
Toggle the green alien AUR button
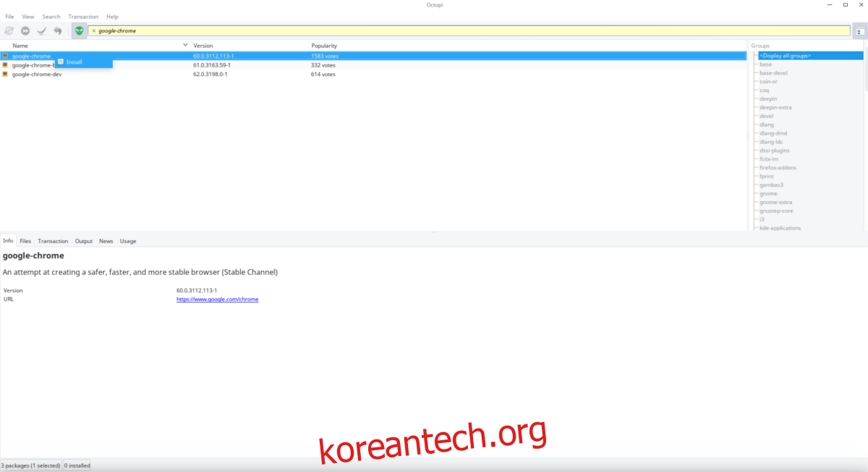point(79,30)
